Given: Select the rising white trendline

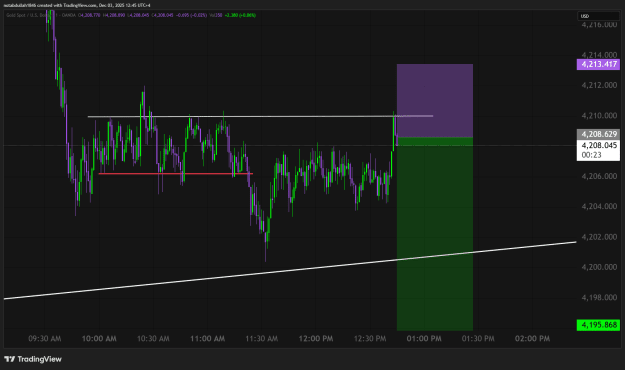Looking at the screenshot, I should point(290,270).
